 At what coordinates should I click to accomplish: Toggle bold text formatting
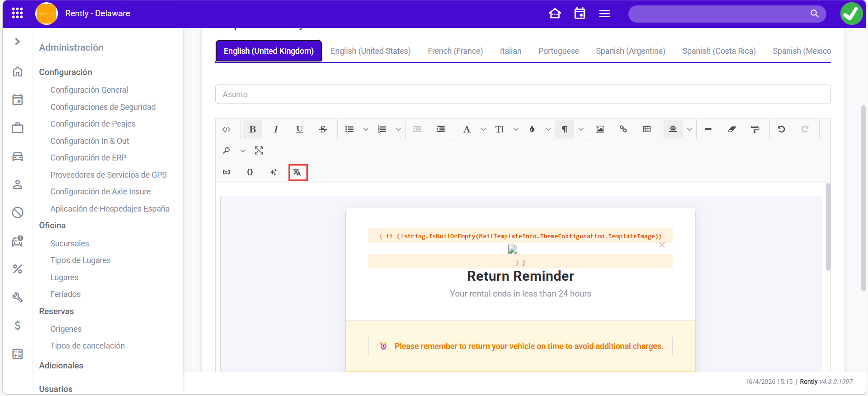tap(252, 129)
